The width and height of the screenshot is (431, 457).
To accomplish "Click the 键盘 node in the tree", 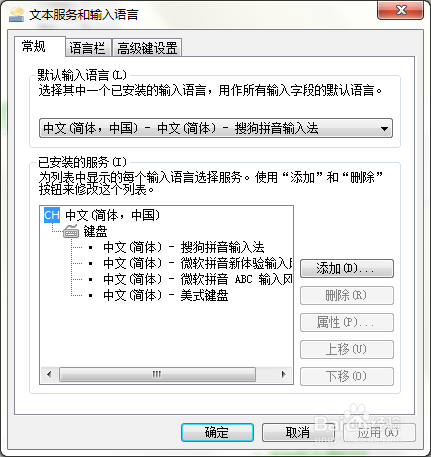I will (95, 231).
